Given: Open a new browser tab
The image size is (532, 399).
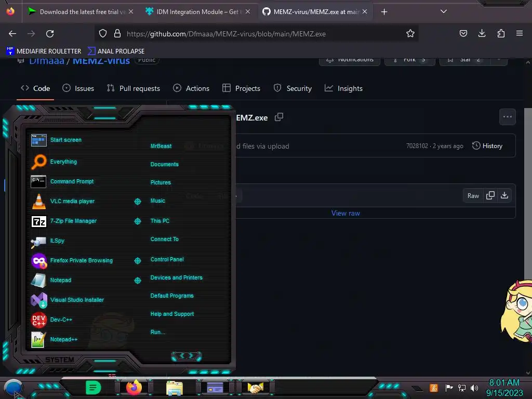Looking at the screenshot, I should pyautogui.click(x=384, y=12).
